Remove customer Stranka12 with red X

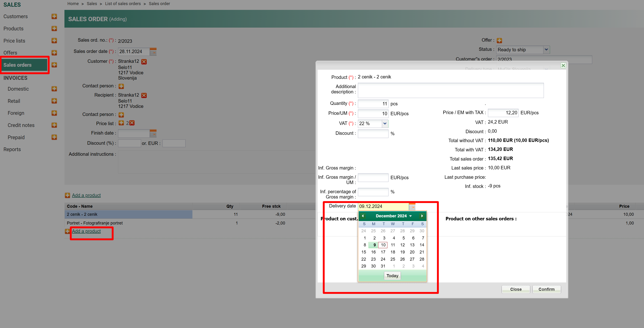144,61
